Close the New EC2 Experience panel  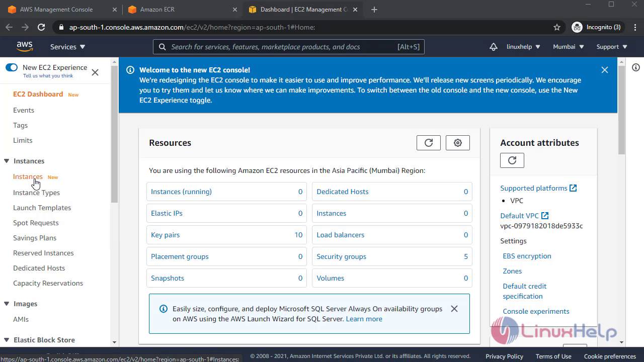(x=95, y=72)
